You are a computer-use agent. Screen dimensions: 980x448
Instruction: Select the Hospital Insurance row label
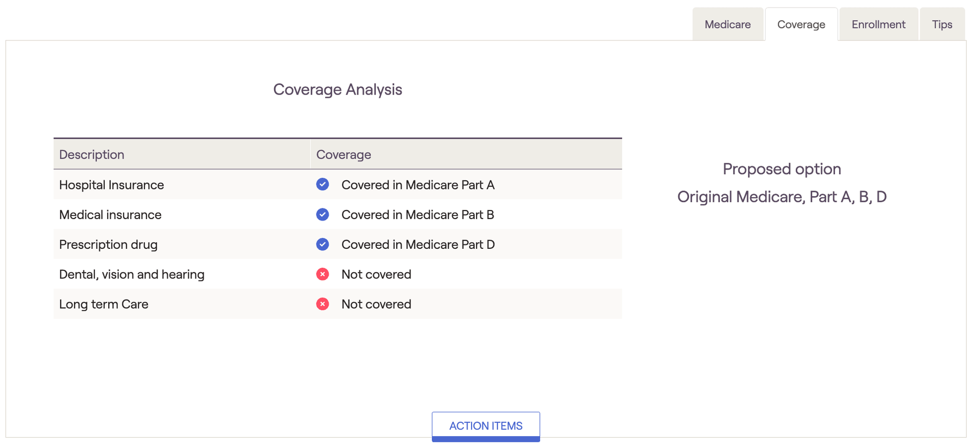pyautogui.click(x=111, y=185)
